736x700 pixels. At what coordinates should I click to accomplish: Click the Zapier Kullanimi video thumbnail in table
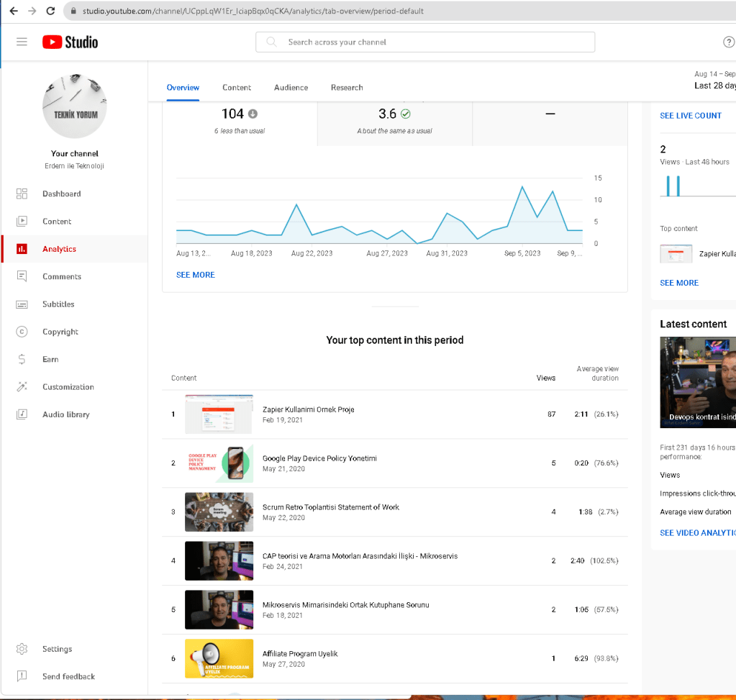219,414
